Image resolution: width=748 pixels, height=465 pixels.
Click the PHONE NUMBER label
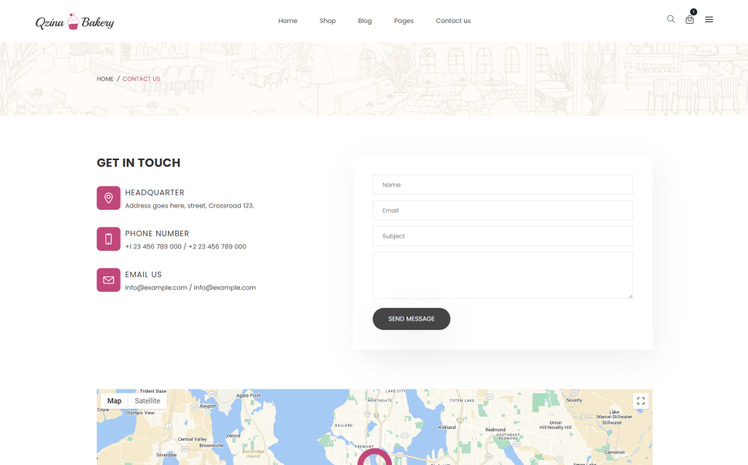pyautogui.click(x=157, y=233)
